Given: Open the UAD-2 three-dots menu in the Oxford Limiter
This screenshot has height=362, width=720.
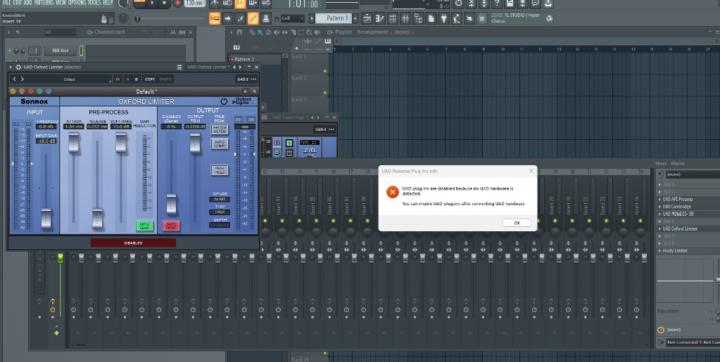Looking at the screenshot, I should [254, 79].
